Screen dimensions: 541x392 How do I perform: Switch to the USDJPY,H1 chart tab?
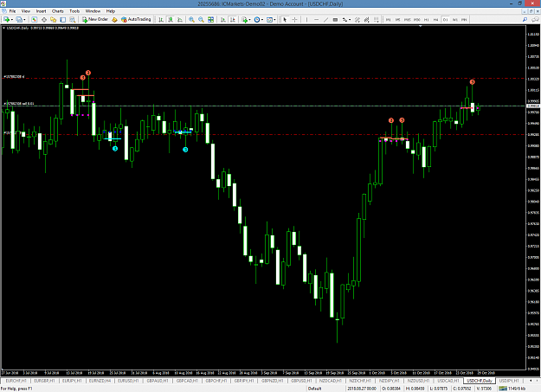509,381
